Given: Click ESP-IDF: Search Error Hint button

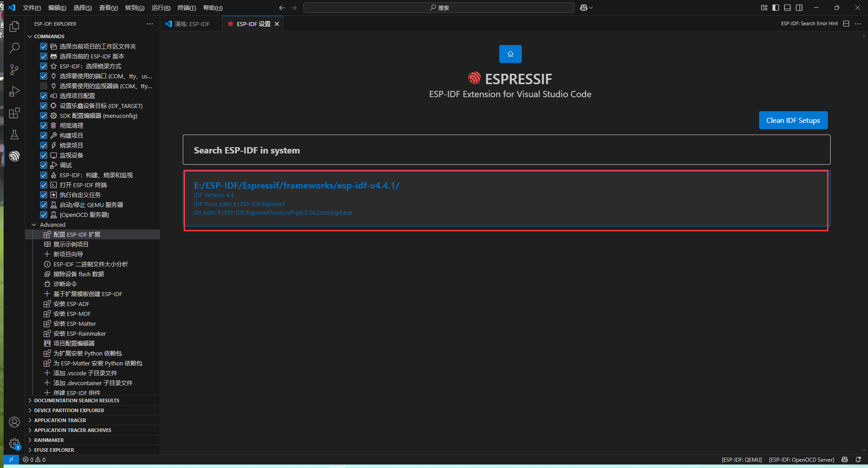Looking at the screenshot, I should tap(809, 24).
